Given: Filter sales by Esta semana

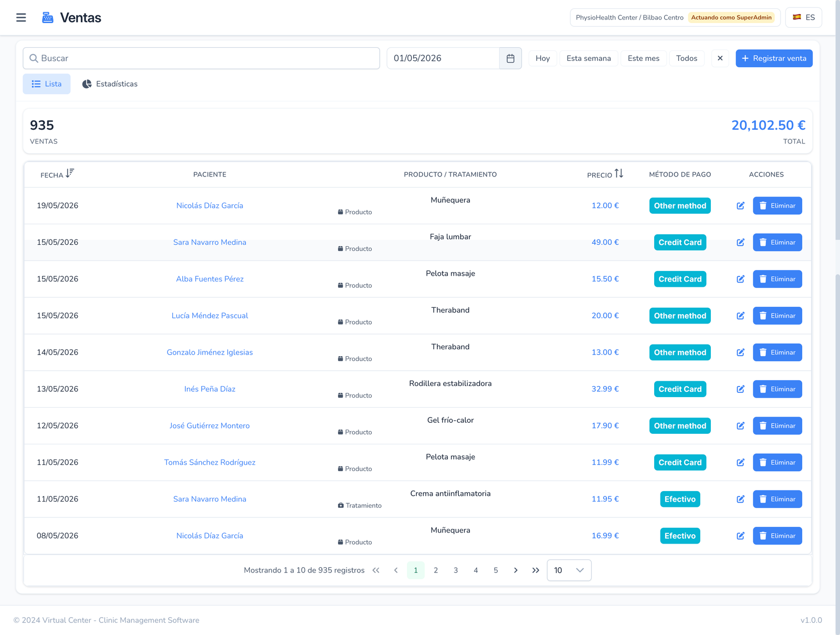Looking at the screenshot, I should point(589,58).
